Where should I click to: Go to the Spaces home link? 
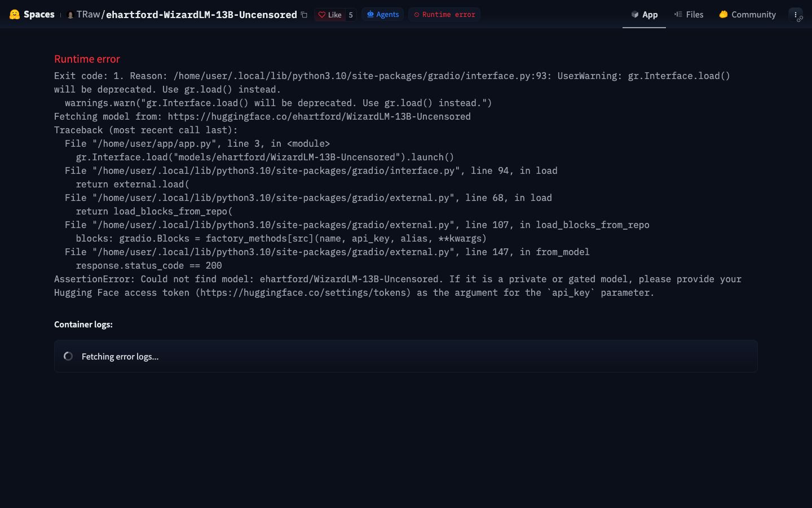click(x=39, y=15)
